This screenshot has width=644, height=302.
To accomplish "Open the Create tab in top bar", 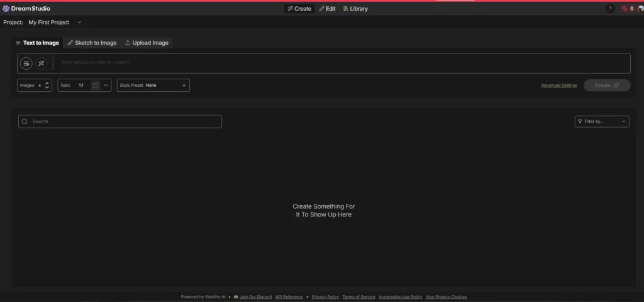I will (299, 9).
